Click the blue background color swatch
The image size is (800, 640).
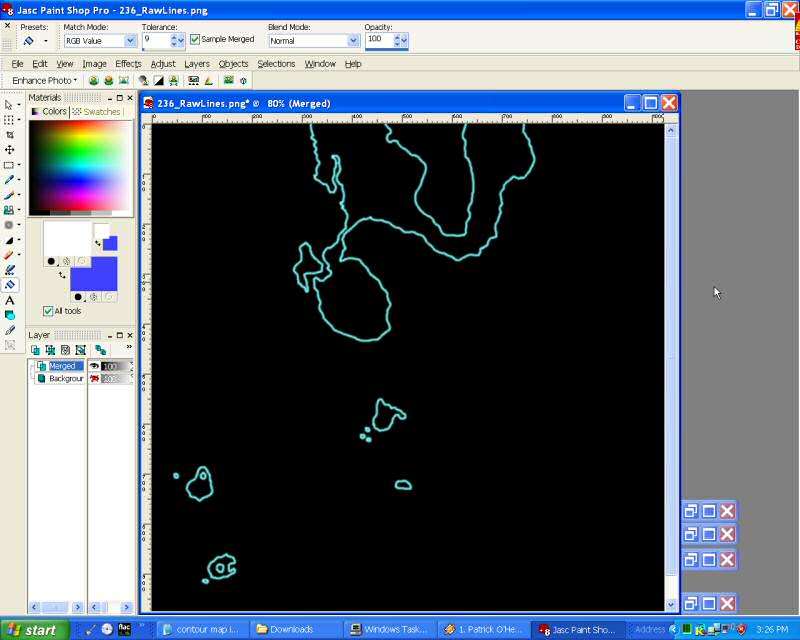point(93,273)
